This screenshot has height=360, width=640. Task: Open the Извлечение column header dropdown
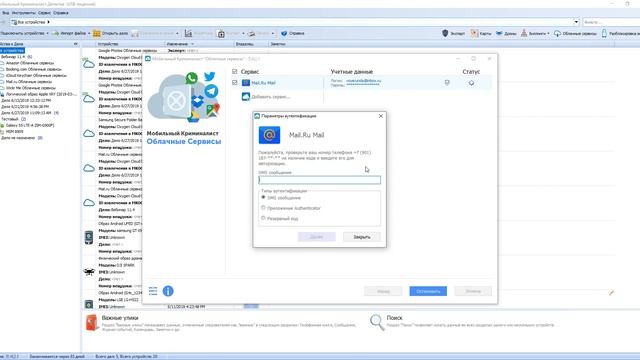[x=192, y=44]
